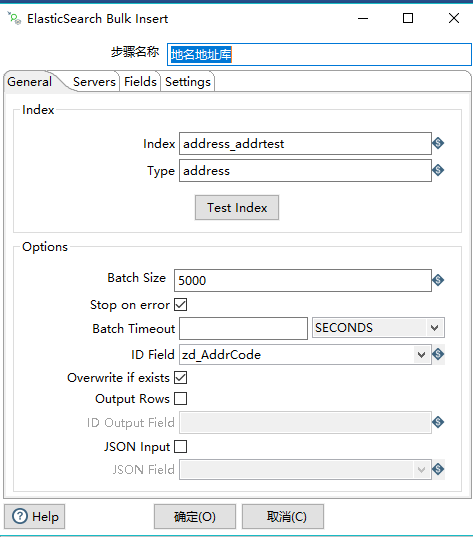Click variable icon beside ID Field dropdown

click(x=438, y=354)
